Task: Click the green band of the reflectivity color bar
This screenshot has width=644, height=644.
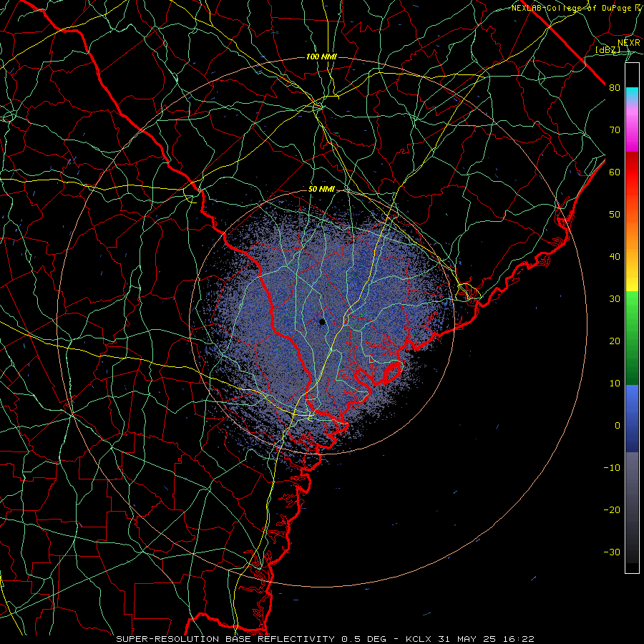Action: coord(632,338)
